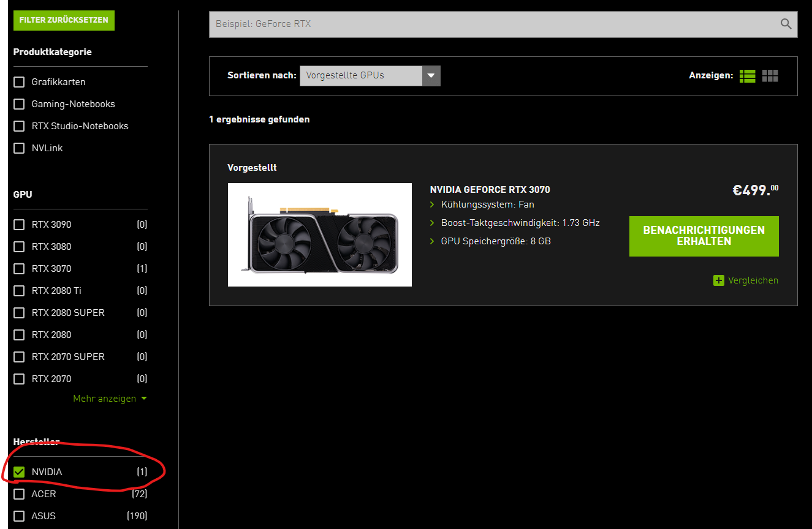The height and width of the screenshot is (529, 812).
Task: Select the plain RTX 2080 checkbox
Action: point(19,335)
